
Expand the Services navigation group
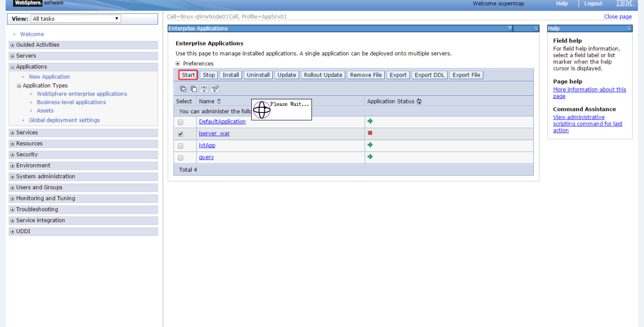point(13,132)
